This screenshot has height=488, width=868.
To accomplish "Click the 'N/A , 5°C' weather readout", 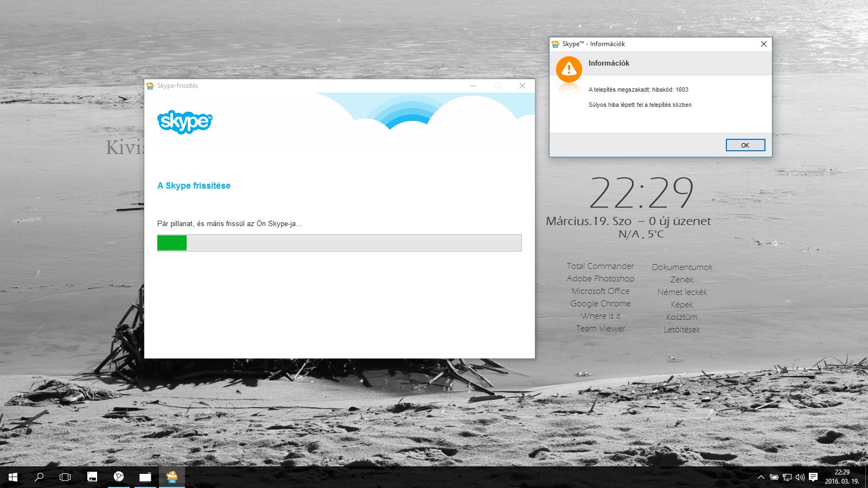I will click(641, 234).
